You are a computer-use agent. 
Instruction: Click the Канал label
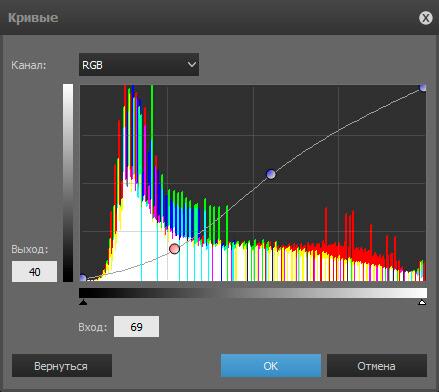click(x=29, y=65)
